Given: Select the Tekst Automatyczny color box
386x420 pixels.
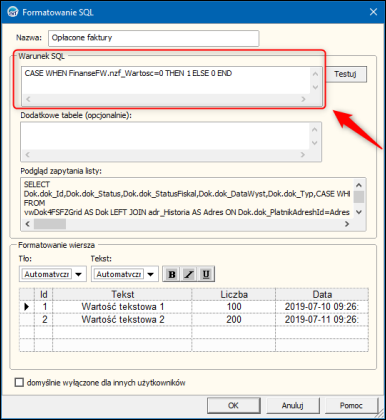Looking at the screenshot, I should [x=119, y=274].
